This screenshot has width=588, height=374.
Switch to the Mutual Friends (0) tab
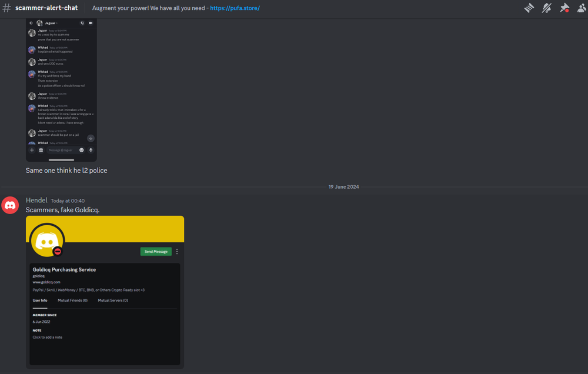(72, 300)
